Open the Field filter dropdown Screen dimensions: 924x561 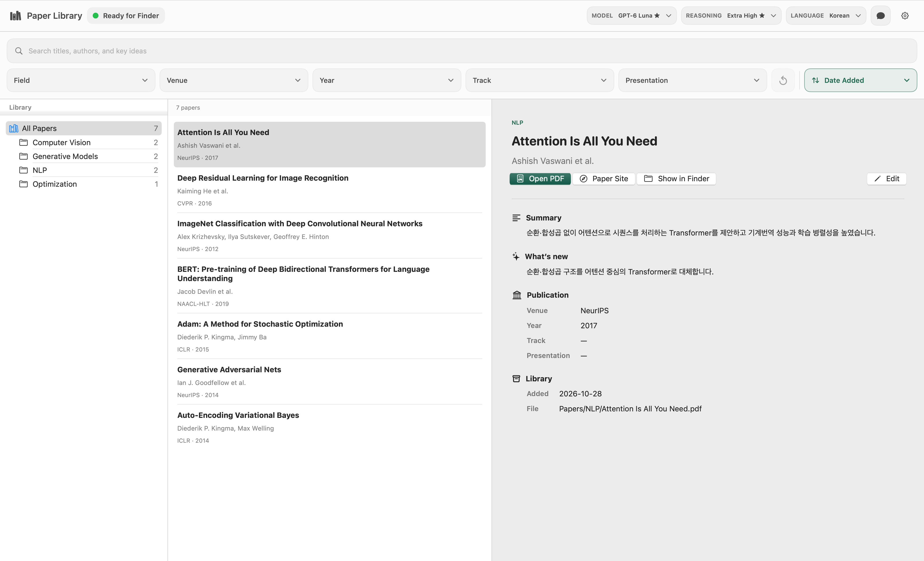tap(81, 80)
